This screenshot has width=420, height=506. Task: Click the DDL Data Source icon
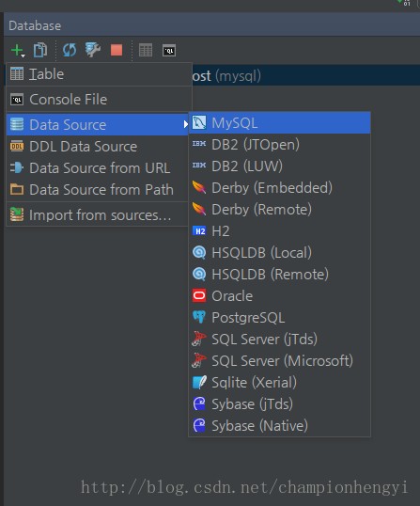point(17,146)
